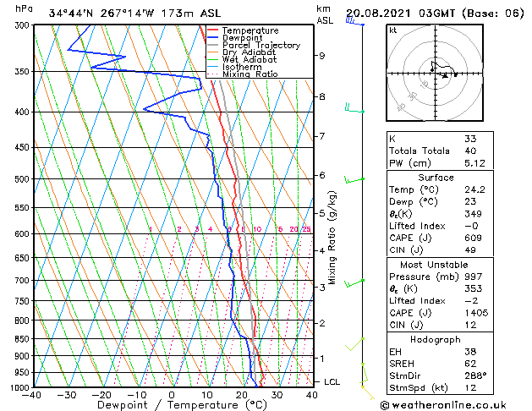
Task: Select the Most Unstable theta-e value 353
Action: pyautogui.click(x=473, y=289)
